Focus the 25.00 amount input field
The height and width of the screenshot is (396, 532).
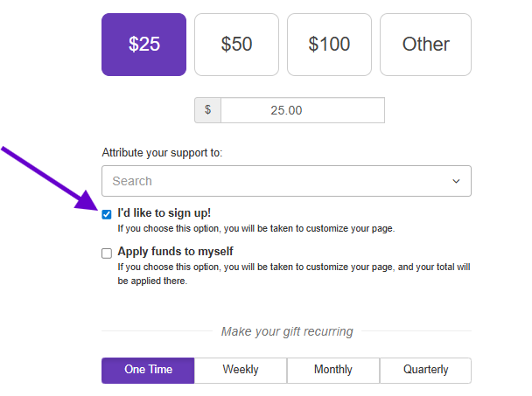click(302, 110)
